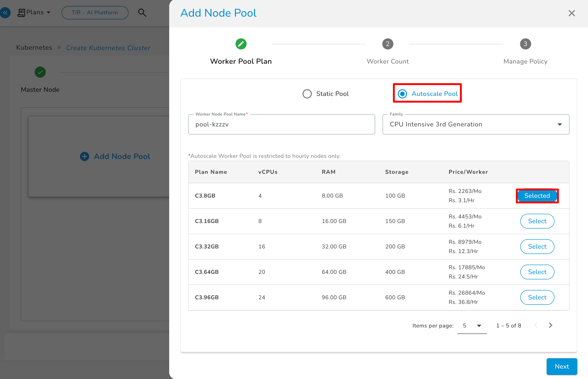Open the Family dropdown

(475, 124)
